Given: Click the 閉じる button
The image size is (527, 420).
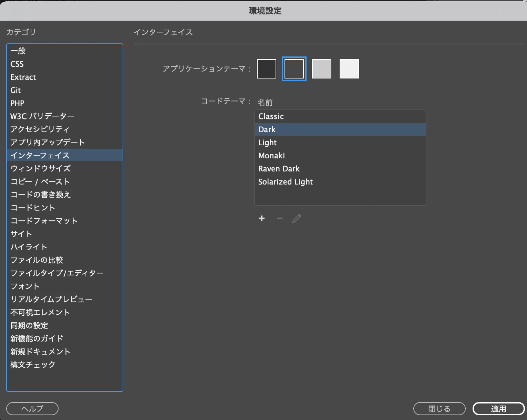Looking at the screenshot, I should tap(440, 409).
